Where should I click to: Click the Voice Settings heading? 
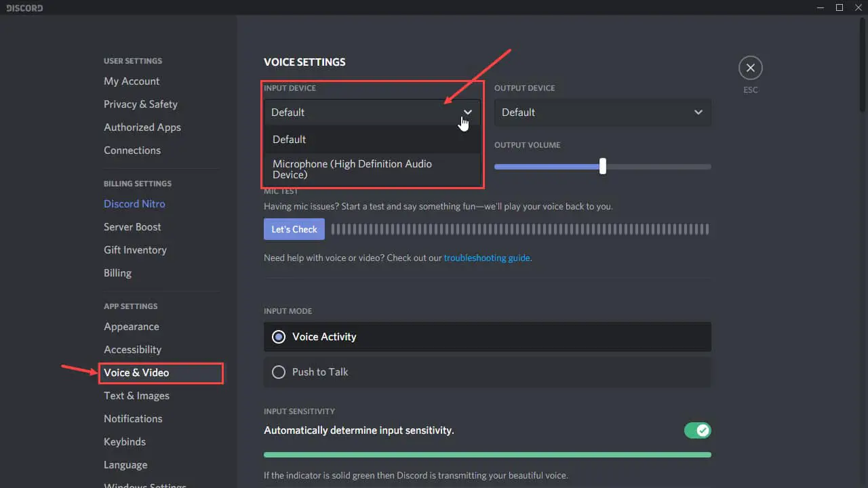[x=304, y=62]
